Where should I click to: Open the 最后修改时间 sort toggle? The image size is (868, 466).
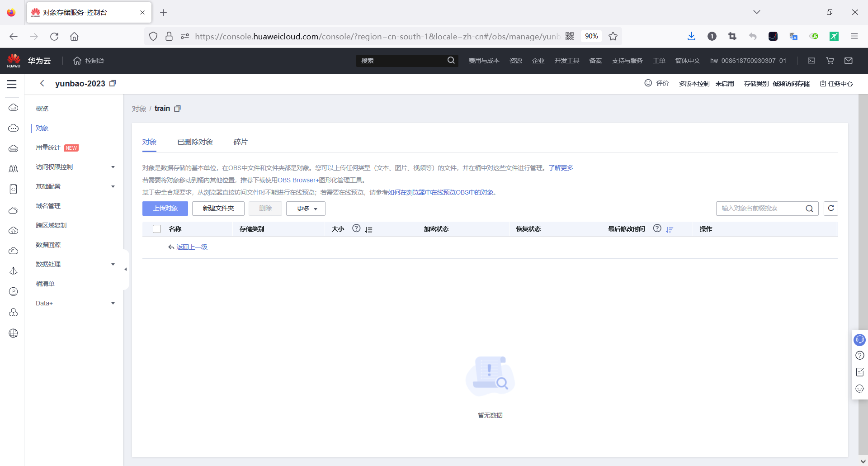[670, 230]
